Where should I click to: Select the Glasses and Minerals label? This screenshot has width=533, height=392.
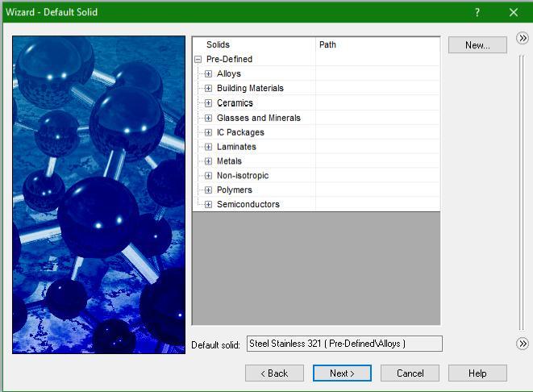click(259, 118)
